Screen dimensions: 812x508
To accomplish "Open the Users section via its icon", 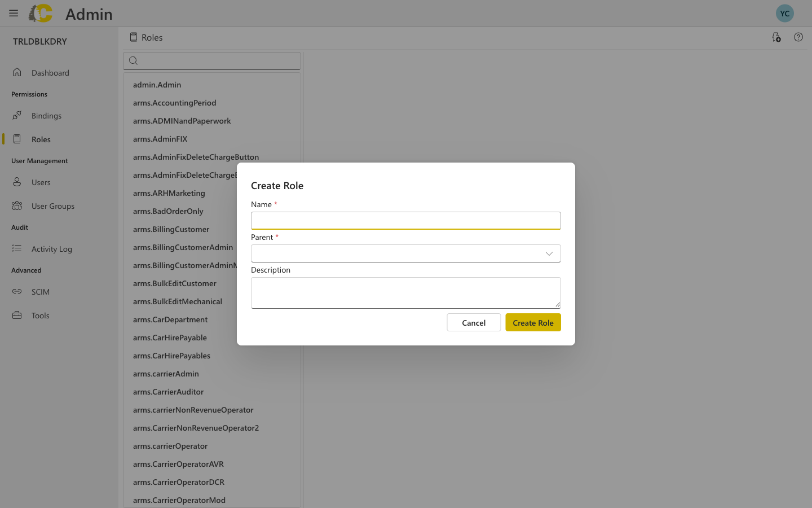I will (x=17, y=182).
